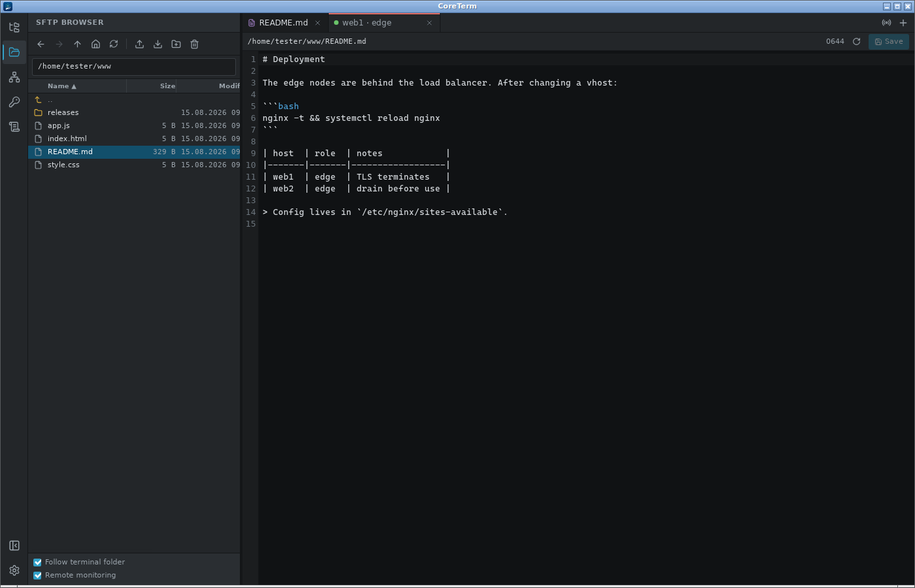Switch to the web1 · edge terminal tab
Screen dimensions: 915x588
(x=384, y=23)
